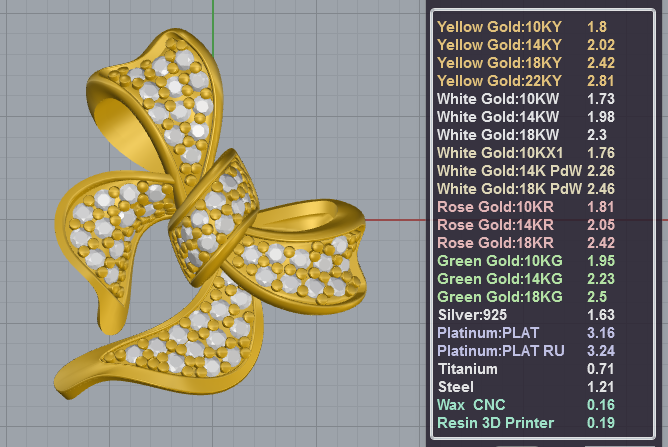668x447 pixels.
Task: Click the White Gold:14KW label
Action: tap(498, 117)
